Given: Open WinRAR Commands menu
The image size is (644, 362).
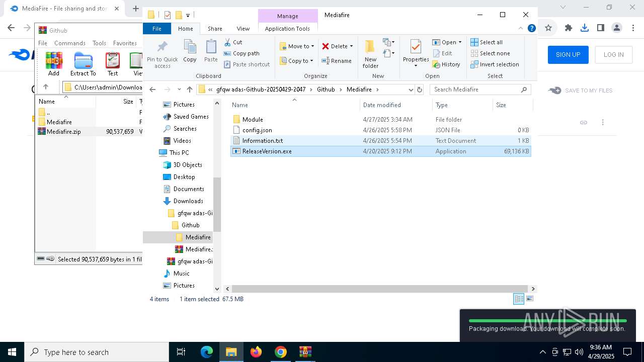Looking at the screenshot, I should tap(70, 43).
